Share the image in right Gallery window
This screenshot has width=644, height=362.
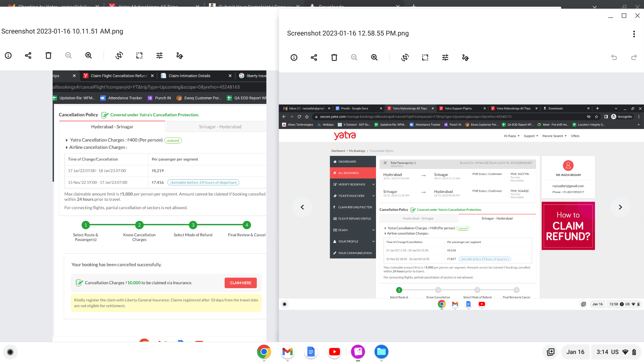(x=314, y=58)
